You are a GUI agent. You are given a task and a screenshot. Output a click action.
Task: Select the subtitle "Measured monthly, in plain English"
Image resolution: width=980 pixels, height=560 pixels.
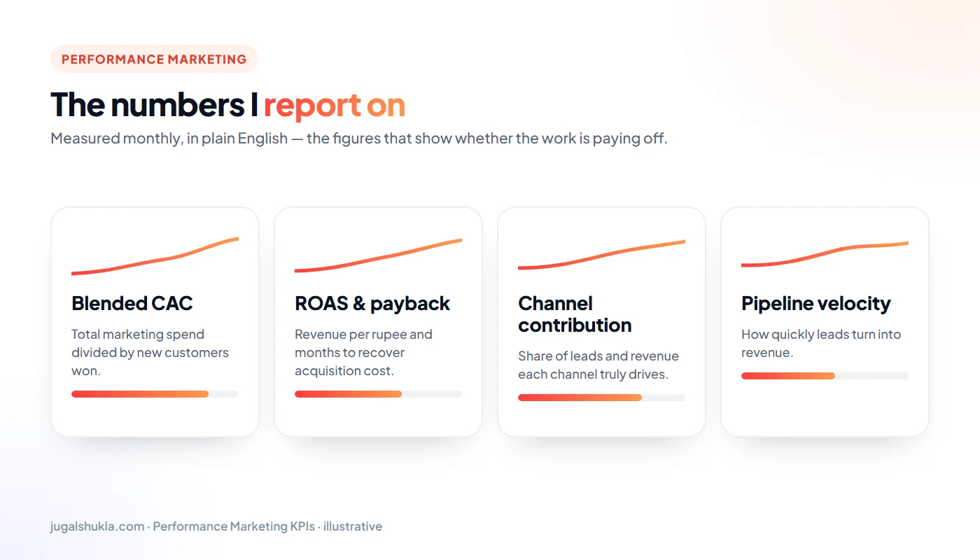click(169, 139)
